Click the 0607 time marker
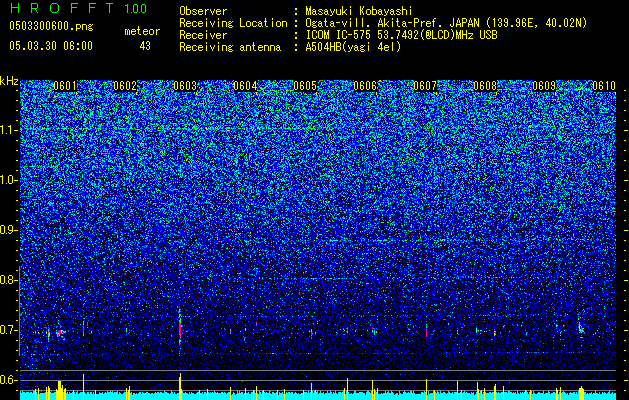629x400 pixels. 425,86
